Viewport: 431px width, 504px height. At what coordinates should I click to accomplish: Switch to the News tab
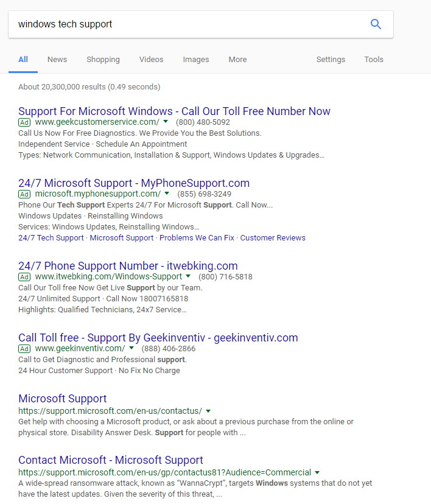click(57, 60)
